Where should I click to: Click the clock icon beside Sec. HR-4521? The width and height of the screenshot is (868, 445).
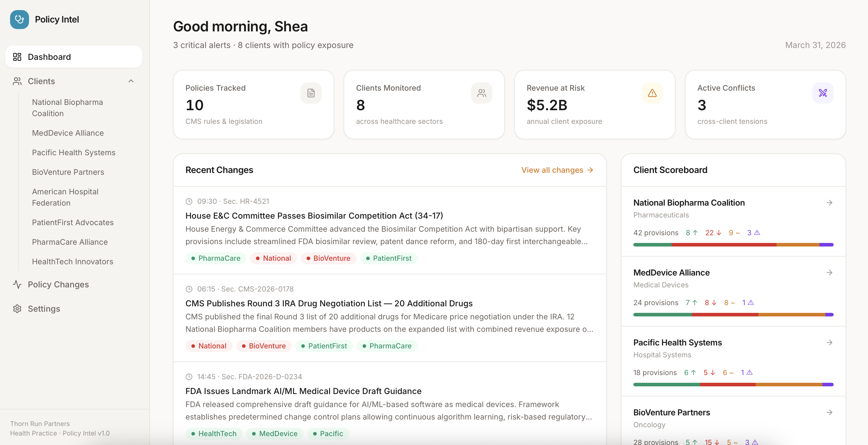click(x=189, y=201)
